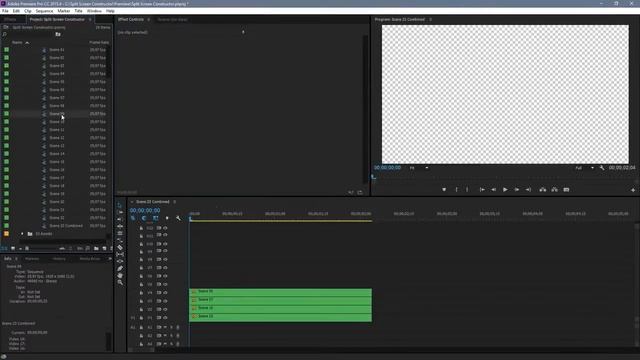
Task: Open the Sequence menu
Action: click(x=44, y=11)
